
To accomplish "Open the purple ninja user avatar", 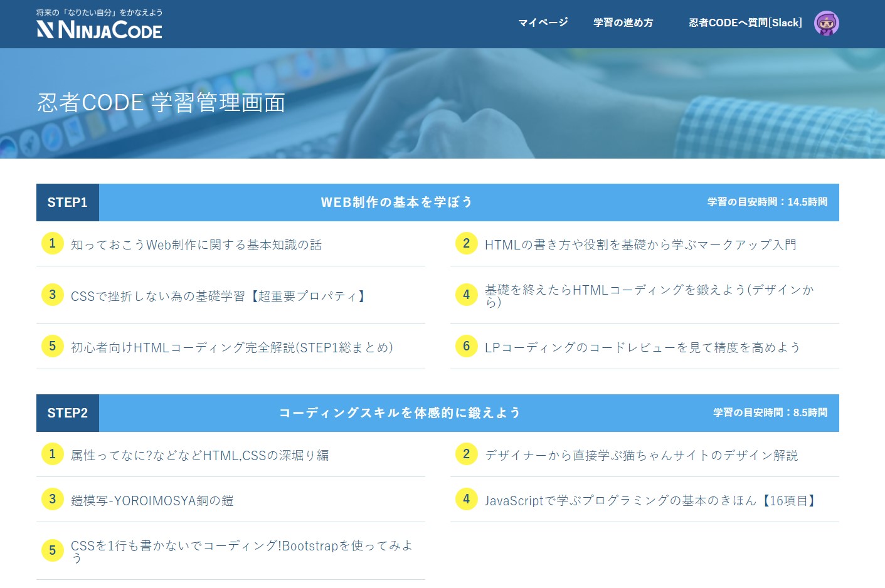I will [x=826, y=23].
